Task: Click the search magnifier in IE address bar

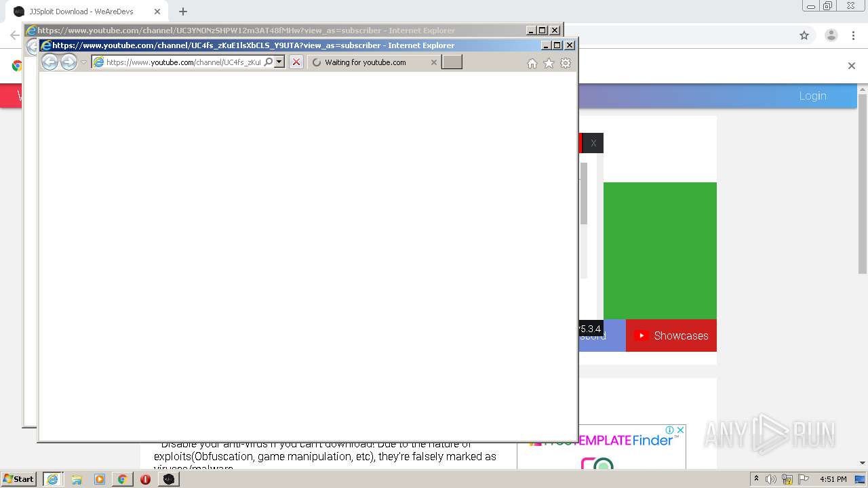Action: (269, 62)
